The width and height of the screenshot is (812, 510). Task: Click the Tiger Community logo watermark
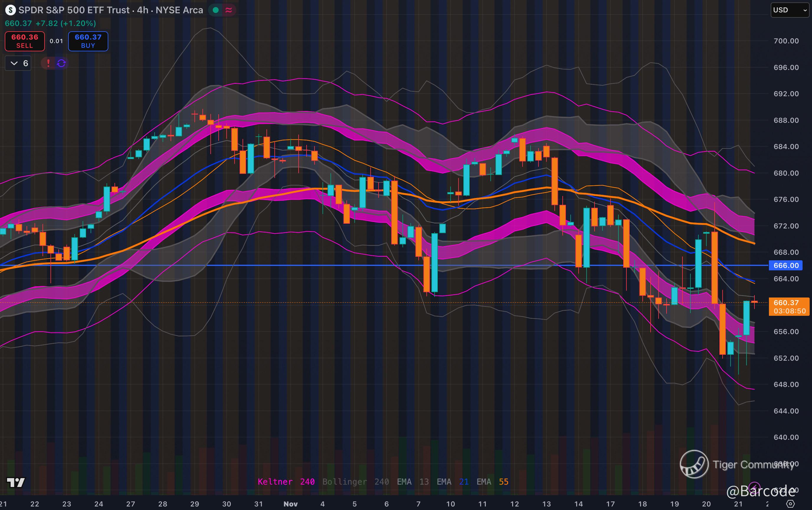[x=694, y=464]
